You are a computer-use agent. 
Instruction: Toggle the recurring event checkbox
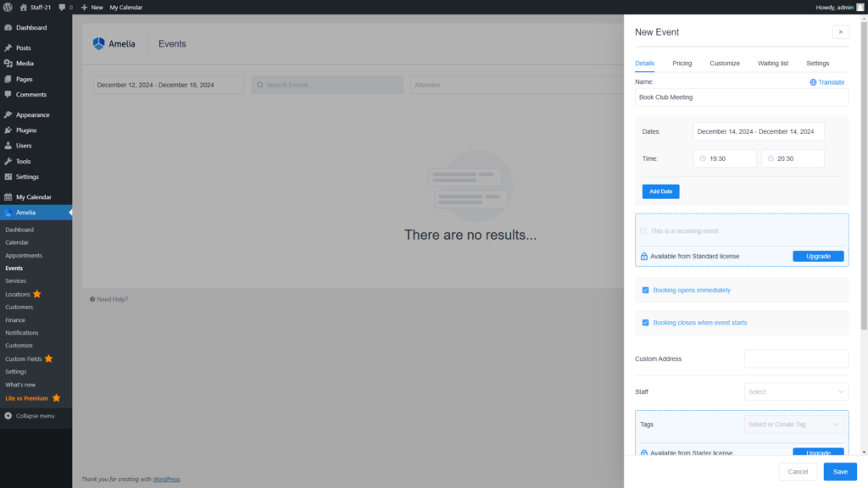pyautogui.click(x=644, y=230)
